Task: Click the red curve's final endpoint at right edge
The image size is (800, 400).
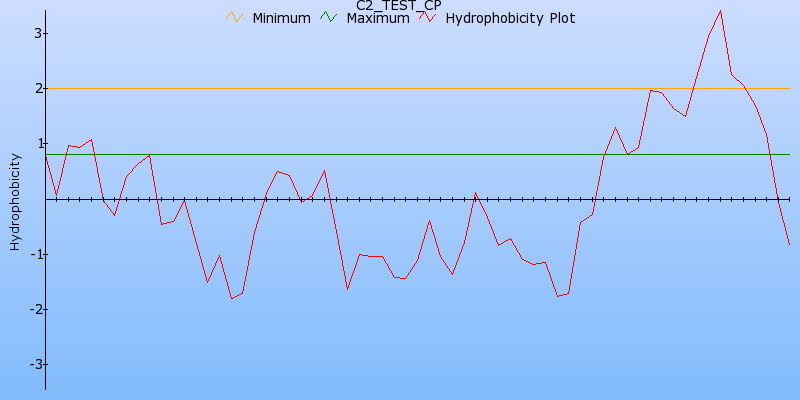Action: pyautogui.click(x=789, y=244)
